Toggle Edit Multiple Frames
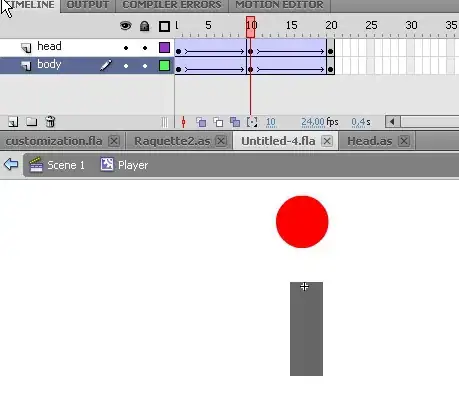The width and height of the screenshot is (459, 415). tap(235, 122)
